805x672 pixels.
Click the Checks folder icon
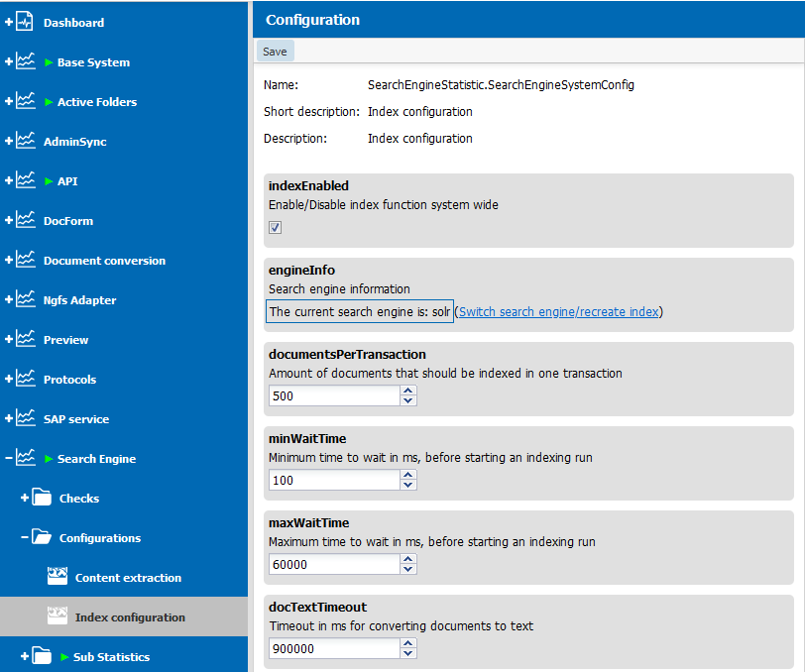(x=42, y=498)
